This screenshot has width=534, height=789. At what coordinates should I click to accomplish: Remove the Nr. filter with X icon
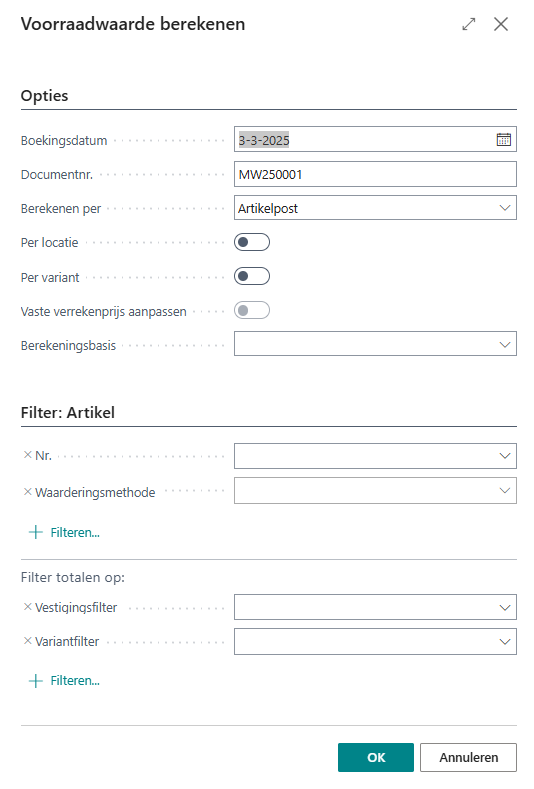(28, 455)
